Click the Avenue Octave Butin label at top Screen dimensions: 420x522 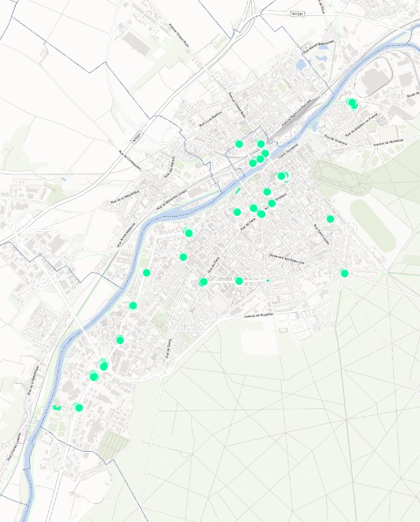(180, 32)
